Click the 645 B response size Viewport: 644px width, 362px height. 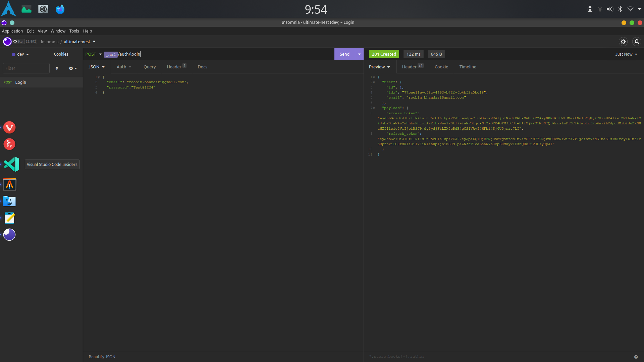click(x=436, y=54)
